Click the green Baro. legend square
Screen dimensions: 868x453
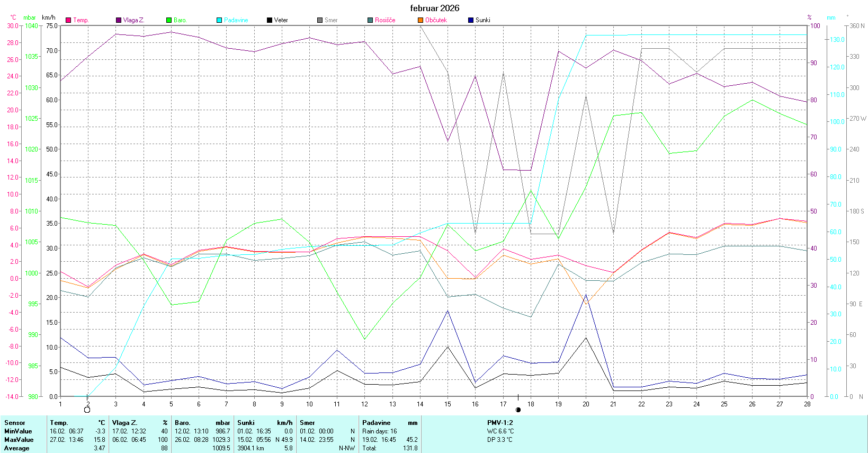click(x=169, y=20)
